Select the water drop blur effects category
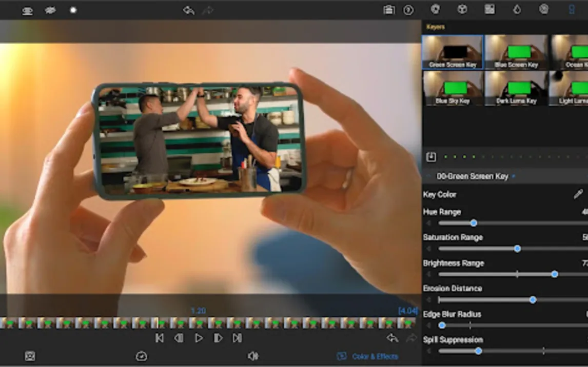The height and width of the screenshot is (367, 588). tap(517, 9)
